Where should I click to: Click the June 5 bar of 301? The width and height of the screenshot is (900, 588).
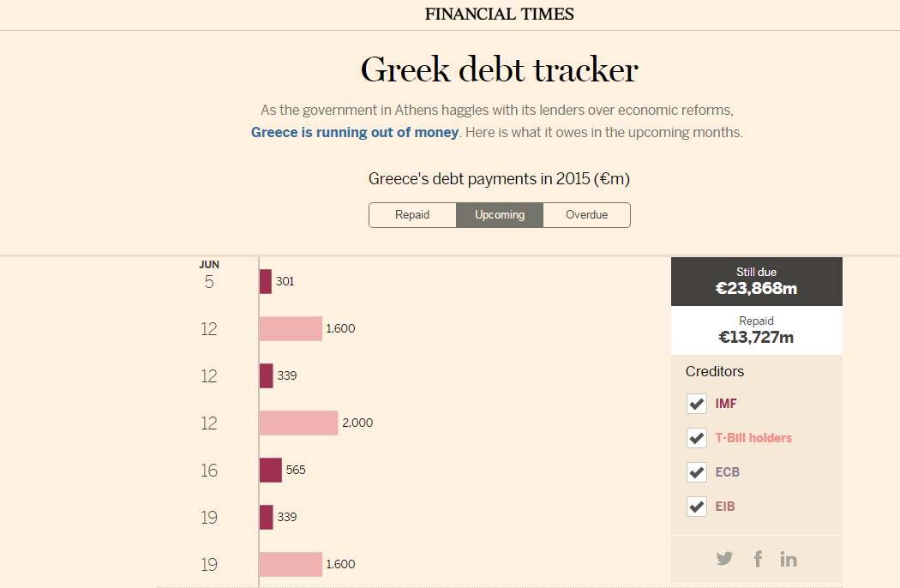266,281
